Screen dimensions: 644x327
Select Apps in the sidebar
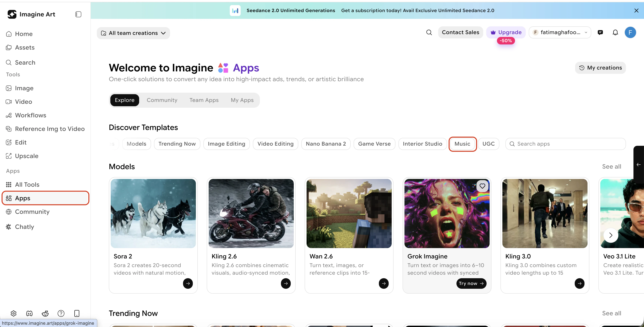point(45,198)
